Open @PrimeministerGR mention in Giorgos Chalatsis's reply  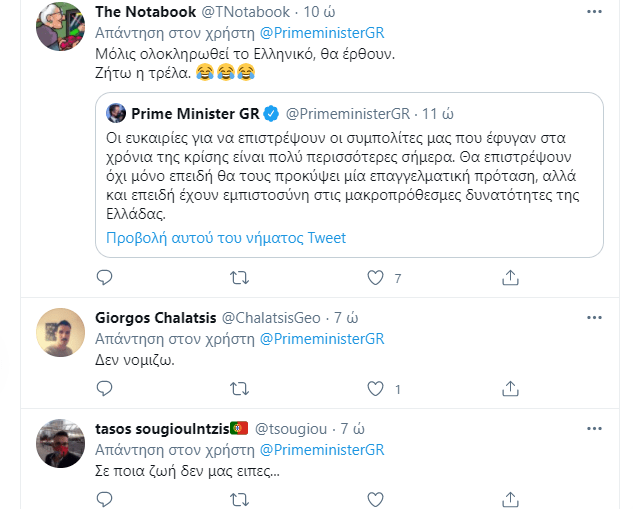(x=322, y=338)
